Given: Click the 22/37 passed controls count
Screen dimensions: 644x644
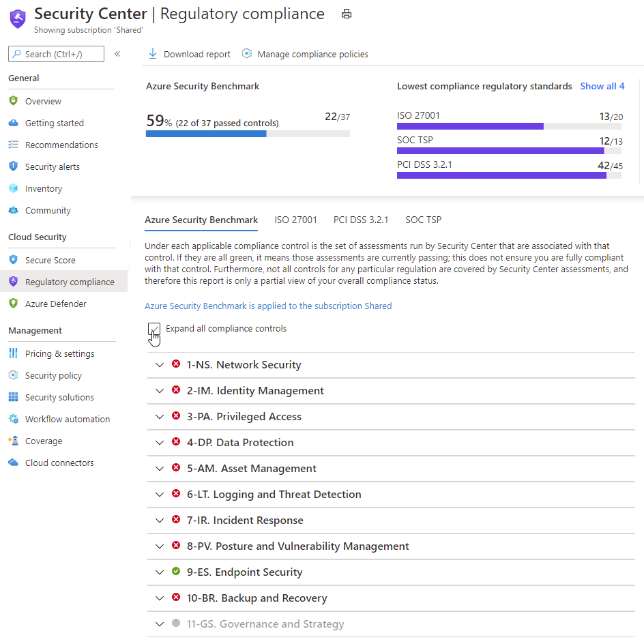Looking at the screenshot, I should 337,117.
